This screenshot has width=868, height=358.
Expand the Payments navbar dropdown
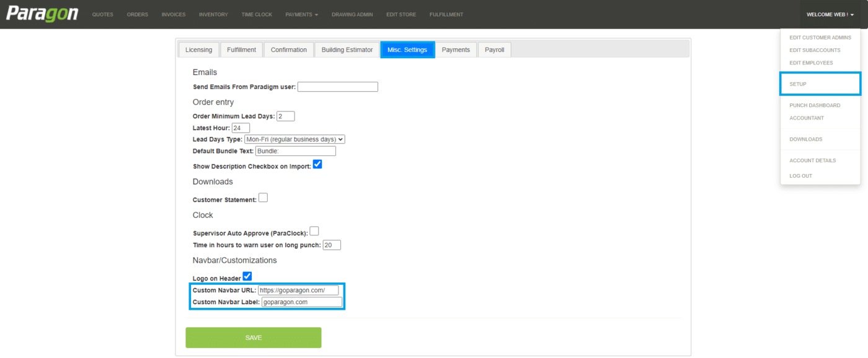coord(302,14)
